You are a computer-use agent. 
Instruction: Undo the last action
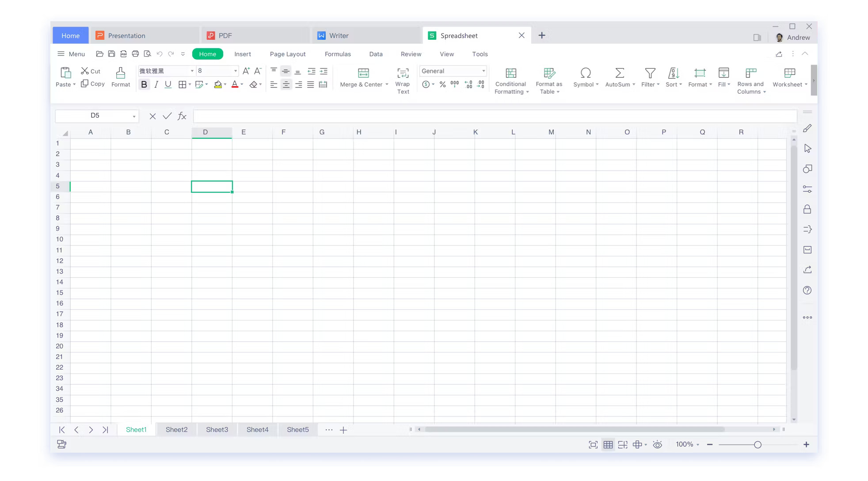(x=160, y=54)
